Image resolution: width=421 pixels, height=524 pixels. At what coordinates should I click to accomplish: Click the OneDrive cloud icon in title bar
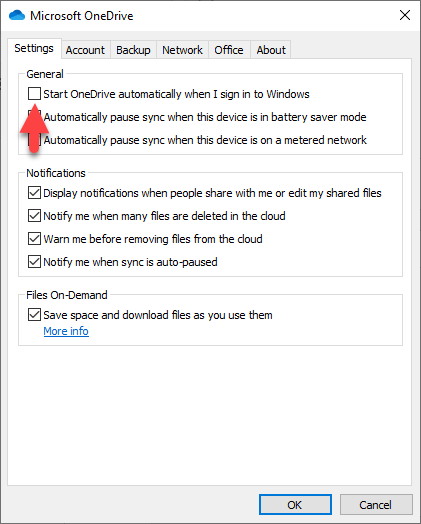coord(17,15)
